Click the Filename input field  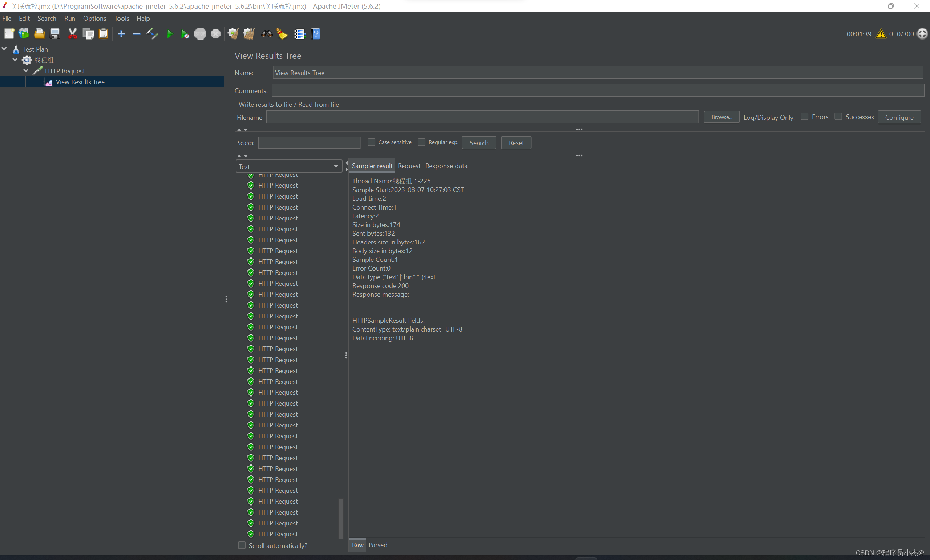[x=482, y=117]
